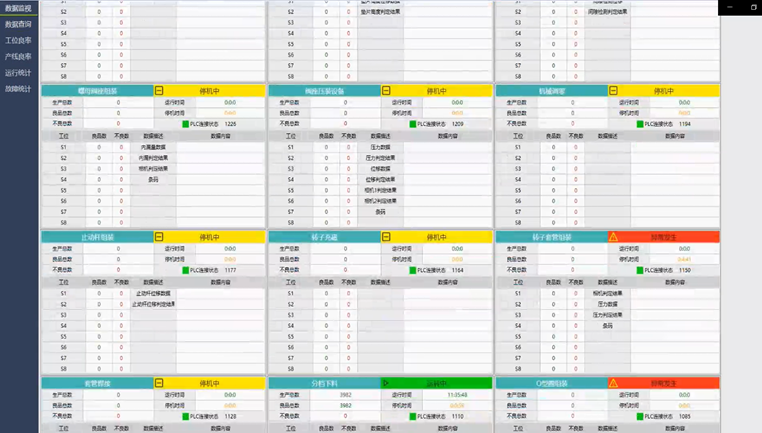Click the green PLC status square next to 1110

(x=412, y=416)
